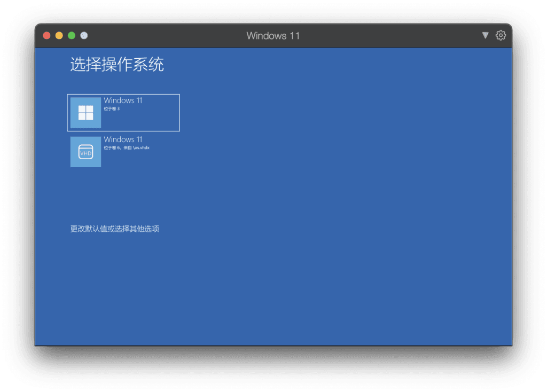Click empty space inside the highlighted boot entry
This screenshot has width=547, height=392.
[x=155, y=120]
